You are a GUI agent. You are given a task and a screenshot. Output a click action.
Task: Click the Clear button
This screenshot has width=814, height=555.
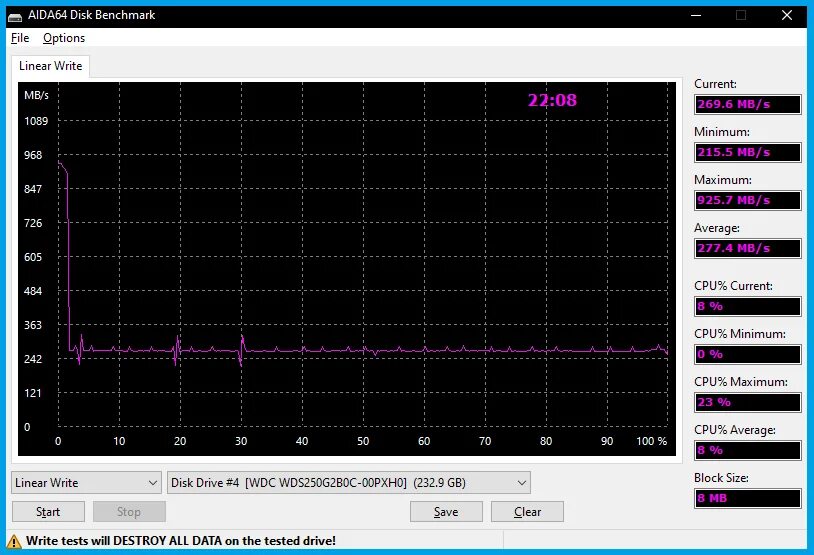pyautogui.click(x=527, y=512)
